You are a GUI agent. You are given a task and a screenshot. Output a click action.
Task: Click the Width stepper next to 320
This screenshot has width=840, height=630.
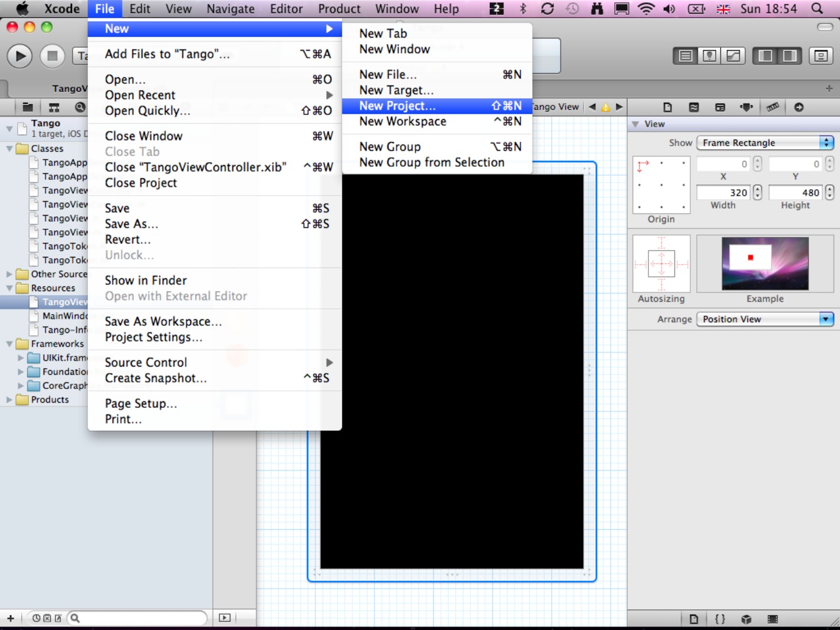[x=757, y=192]
